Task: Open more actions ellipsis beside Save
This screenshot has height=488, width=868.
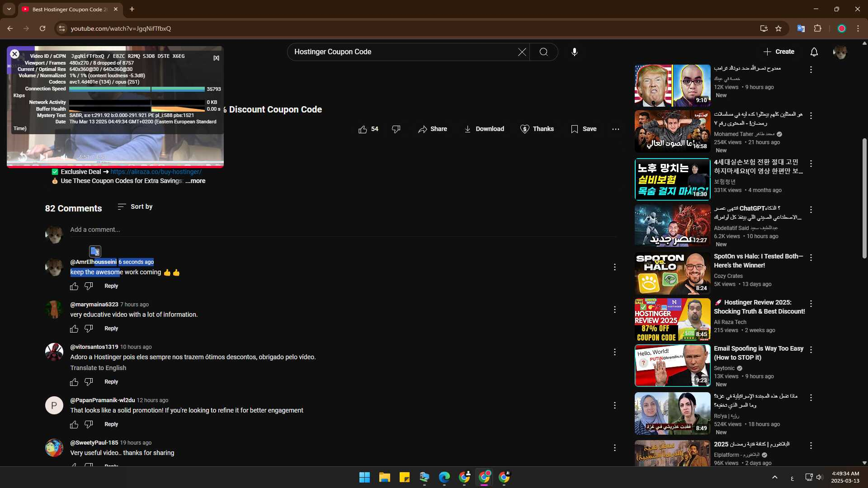Action: pyautogui.click(x=616, y=129)
